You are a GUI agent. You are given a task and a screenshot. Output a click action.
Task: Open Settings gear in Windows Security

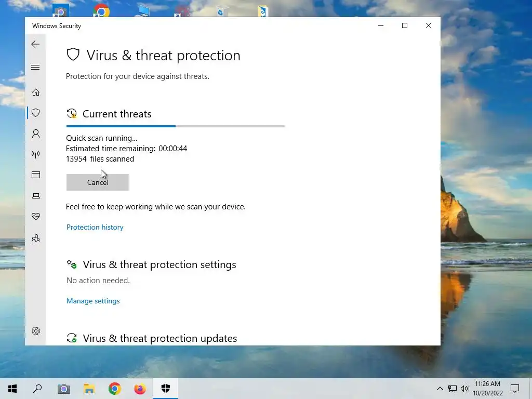[x=36, y=331]
